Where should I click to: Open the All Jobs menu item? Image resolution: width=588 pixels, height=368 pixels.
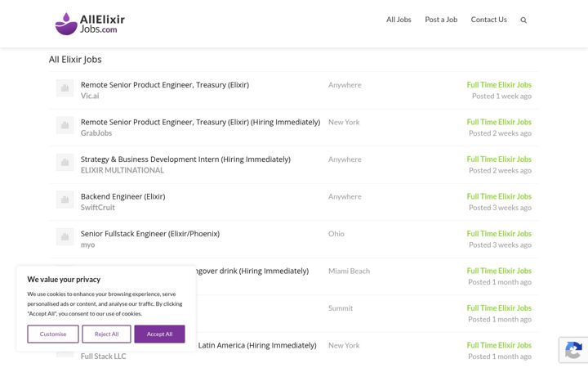click(x=399, y=20)
